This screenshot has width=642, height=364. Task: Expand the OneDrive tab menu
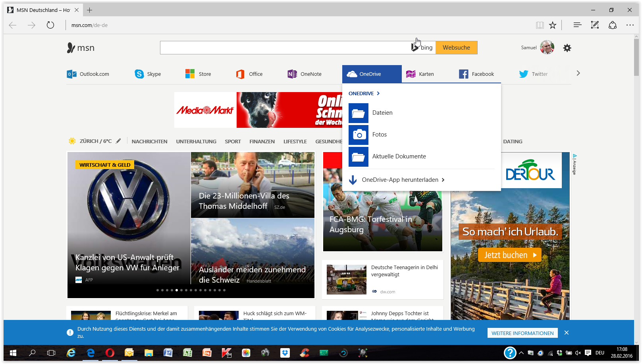pos(372,74)
